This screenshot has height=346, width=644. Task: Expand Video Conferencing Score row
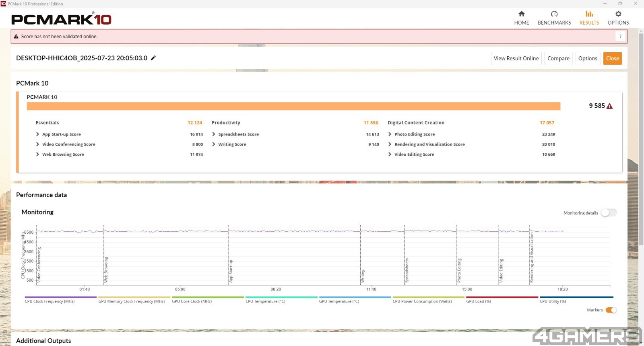tap(37, 144)
